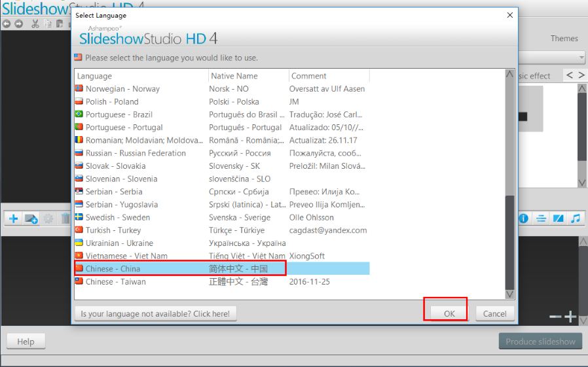This screenshot has height=367, width=588.
Task: Select Slovenian - Slovenia language row
Action: click(222, 179)
